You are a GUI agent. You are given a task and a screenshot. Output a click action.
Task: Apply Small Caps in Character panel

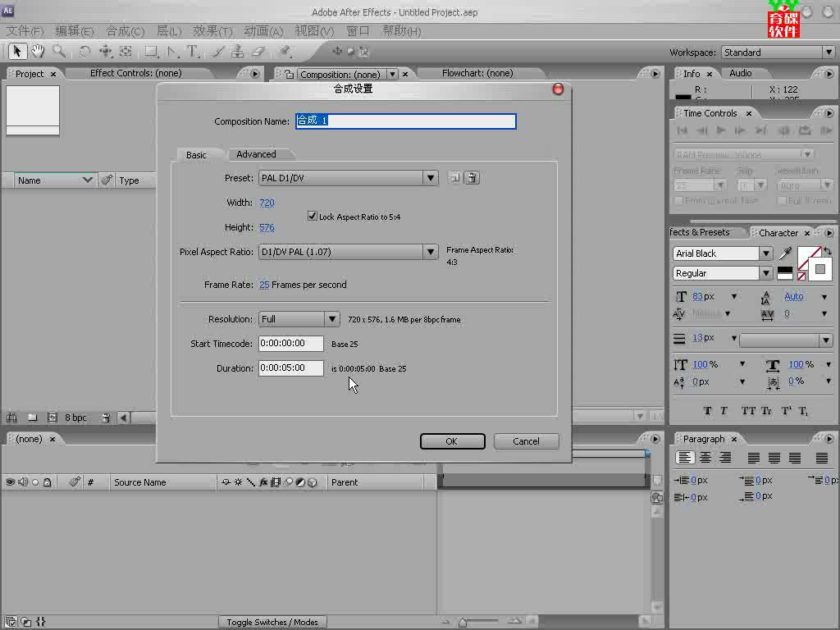click(766, 411)
